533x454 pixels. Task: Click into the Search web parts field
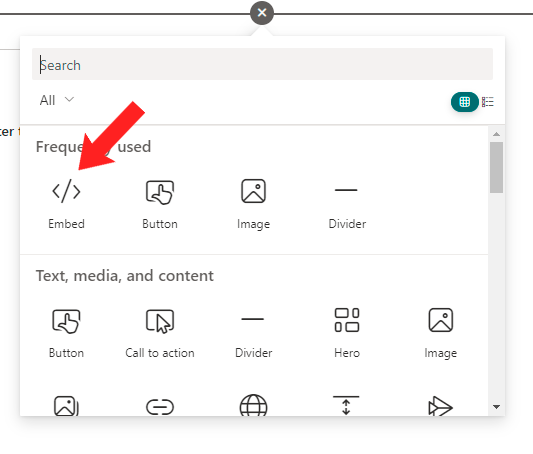pos(262,64)
